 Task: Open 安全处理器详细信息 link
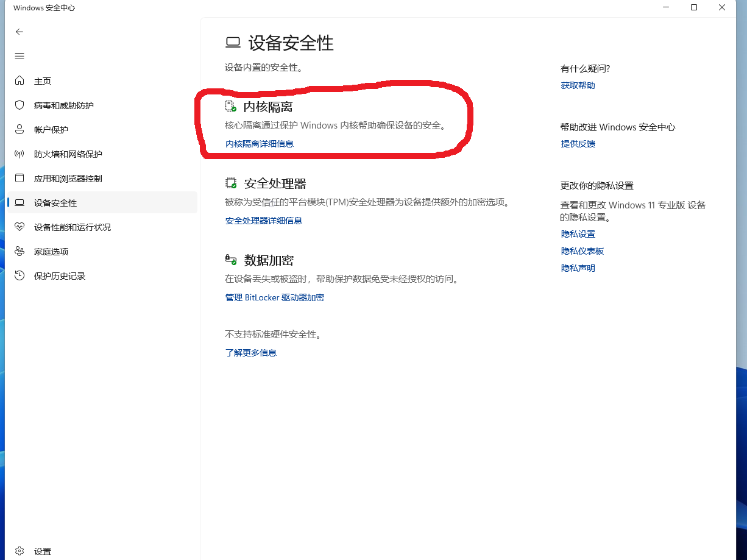point(264,221)
